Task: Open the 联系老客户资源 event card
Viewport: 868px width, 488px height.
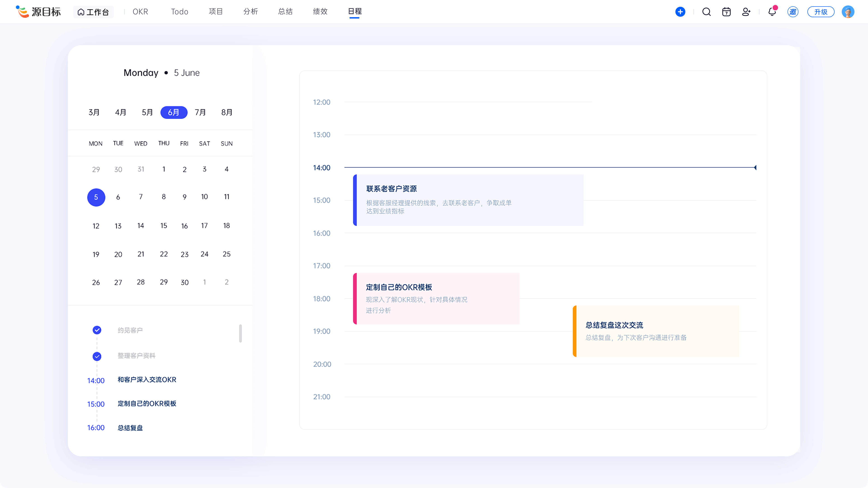Action: 468,200
